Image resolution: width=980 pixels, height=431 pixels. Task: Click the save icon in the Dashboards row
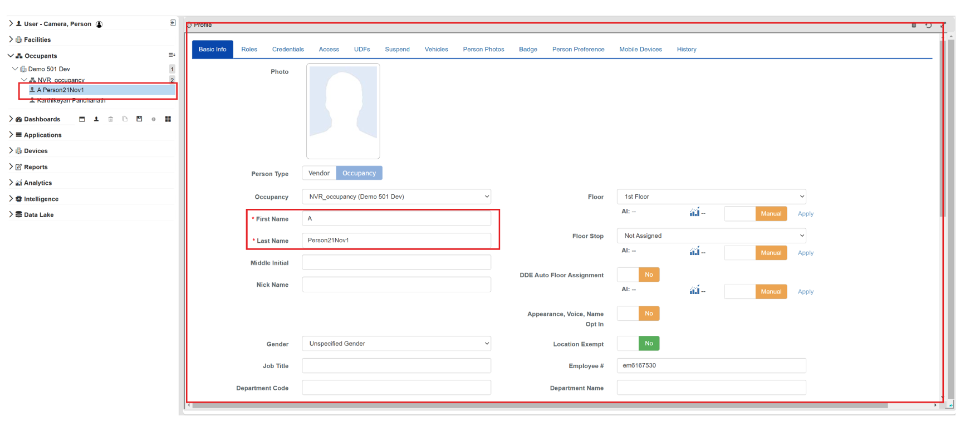(139, 119)
